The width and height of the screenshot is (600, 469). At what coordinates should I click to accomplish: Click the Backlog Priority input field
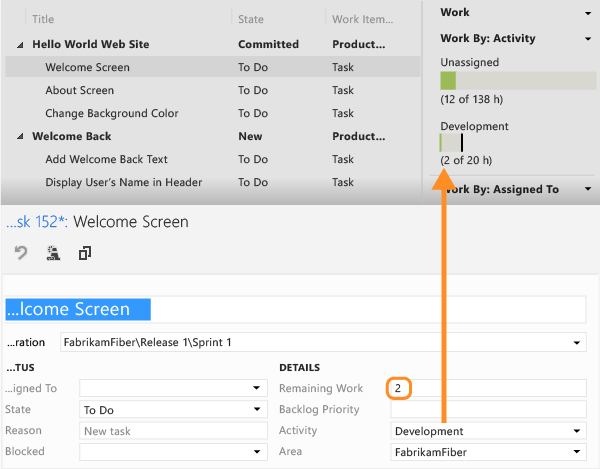[487, 410]
